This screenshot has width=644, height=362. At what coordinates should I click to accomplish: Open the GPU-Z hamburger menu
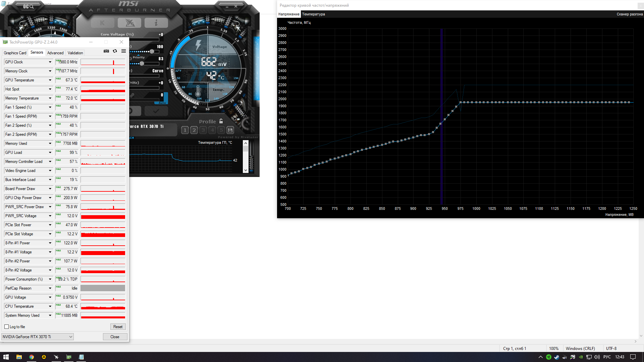tap(123, 51)
